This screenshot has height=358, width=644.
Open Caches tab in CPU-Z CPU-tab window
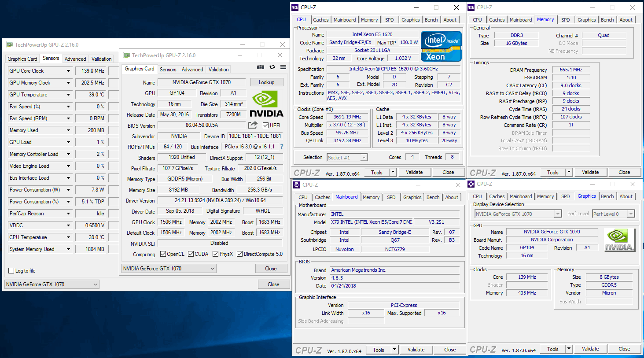320,20
